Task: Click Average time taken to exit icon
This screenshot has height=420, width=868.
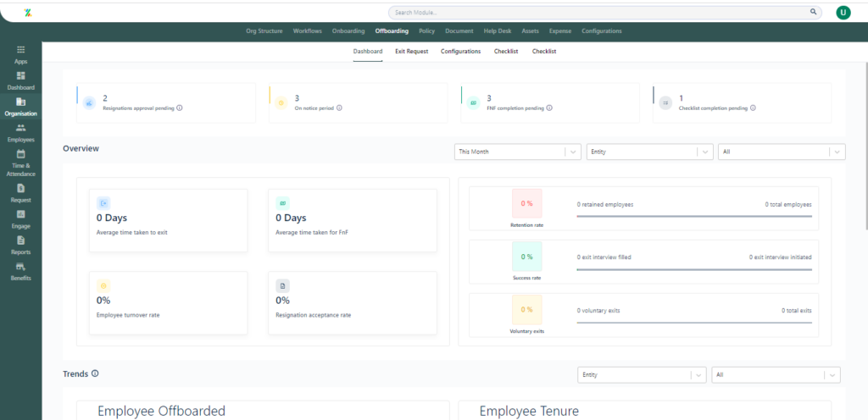Action: click(x=103, y=203)
